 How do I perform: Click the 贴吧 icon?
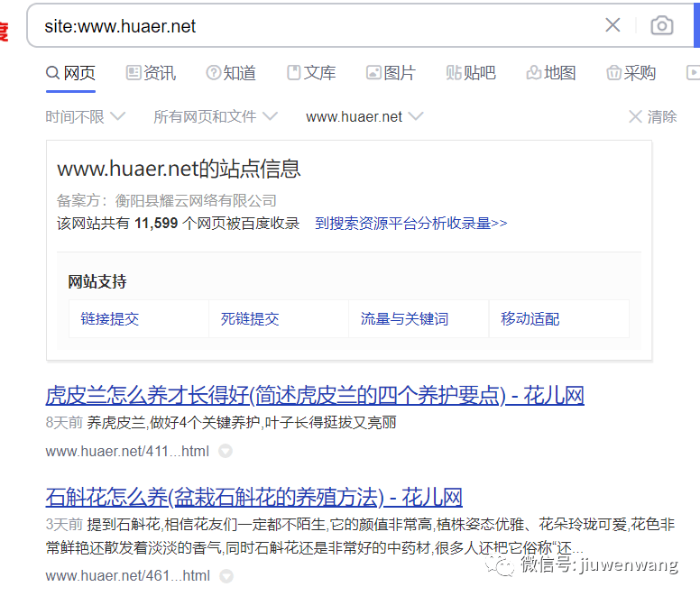pyautogui.click(x=453, y=72)
